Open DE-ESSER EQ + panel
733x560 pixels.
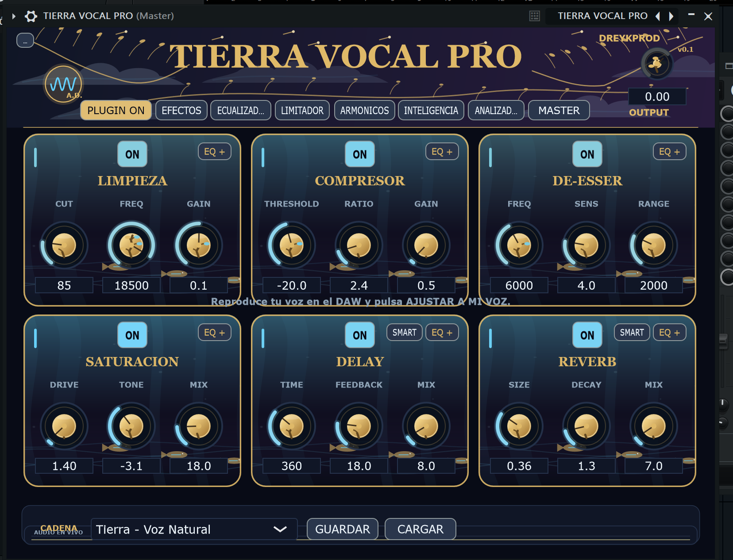point(670,151)
